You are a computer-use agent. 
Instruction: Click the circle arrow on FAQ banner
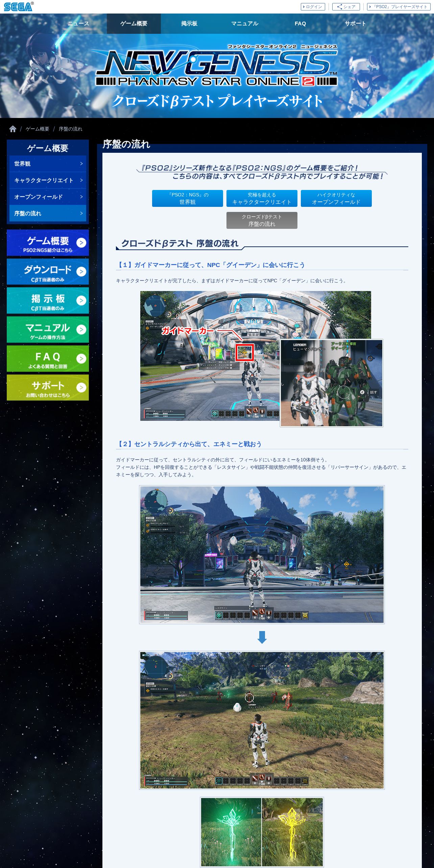(81, 358)
